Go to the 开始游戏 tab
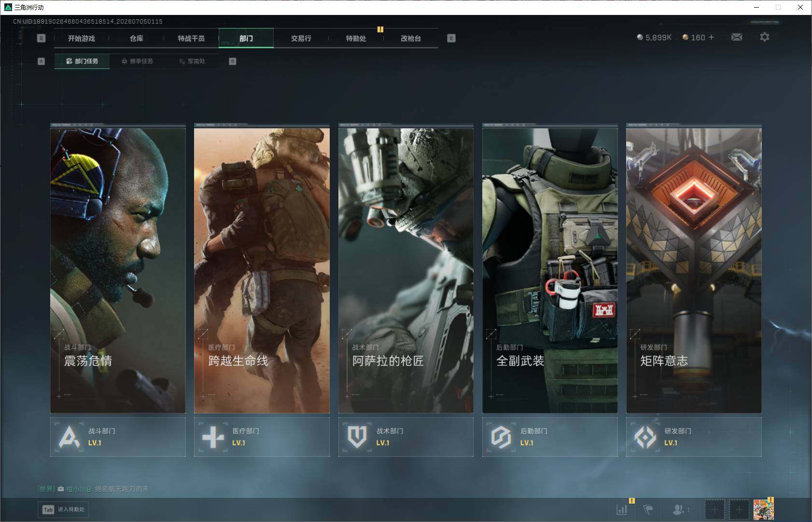 (81, 38)
